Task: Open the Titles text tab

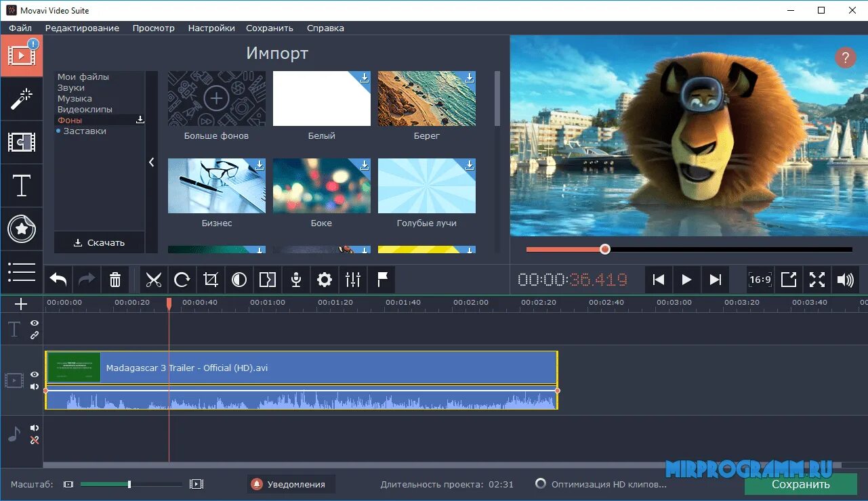Action: [22, 186]
